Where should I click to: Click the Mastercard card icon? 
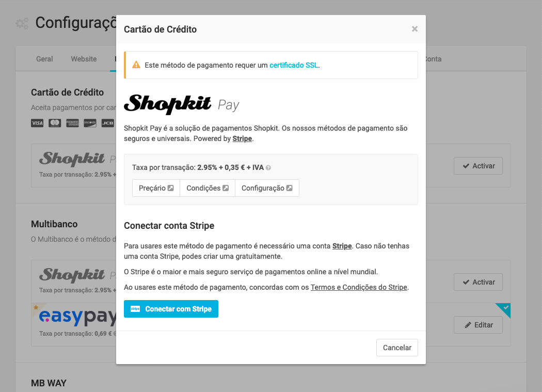pyautogui.click(x=55, y=123)
